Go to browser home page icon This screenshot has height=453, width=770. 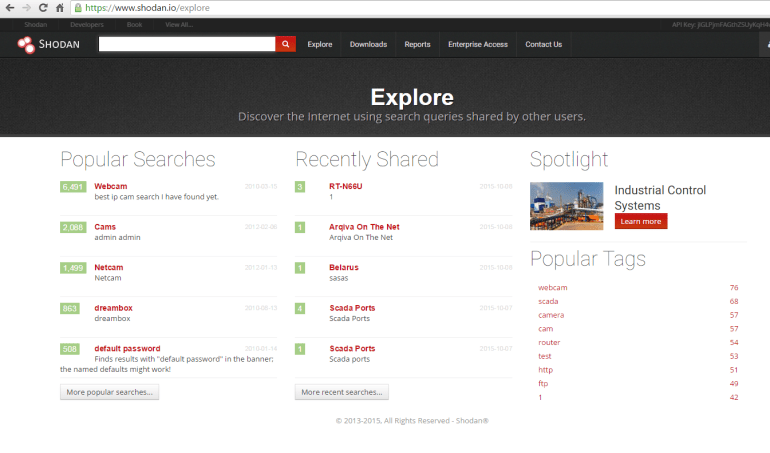[x=60, y=8]
